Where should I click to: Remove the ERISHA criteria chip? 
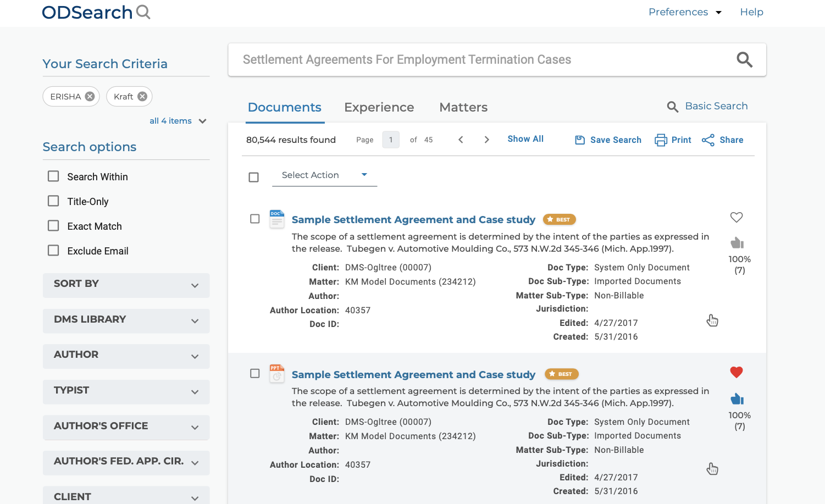(x=90, y=96)
